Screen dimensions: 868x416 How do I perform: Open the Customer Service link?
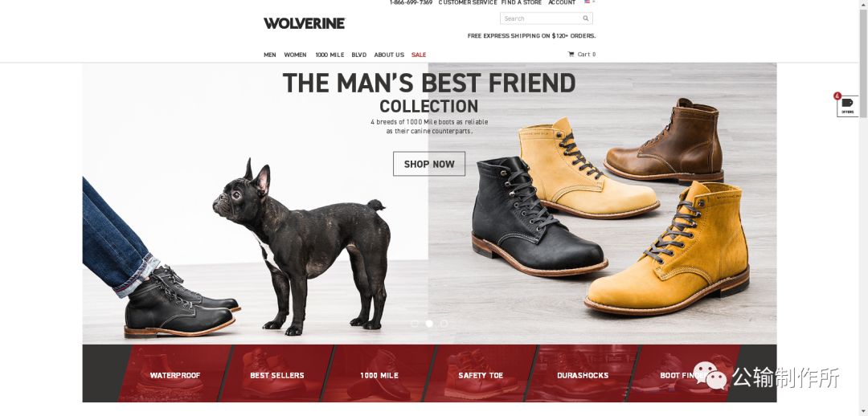pos(468,2)
